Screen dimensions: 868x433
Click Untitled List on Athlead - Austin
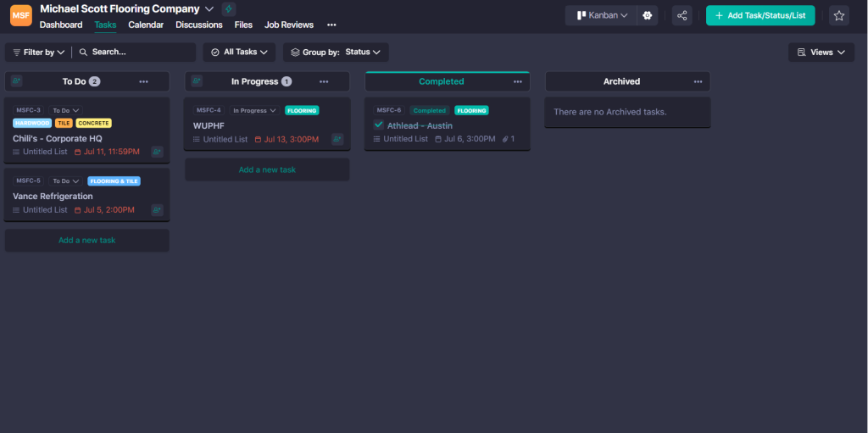pos(406,139)
